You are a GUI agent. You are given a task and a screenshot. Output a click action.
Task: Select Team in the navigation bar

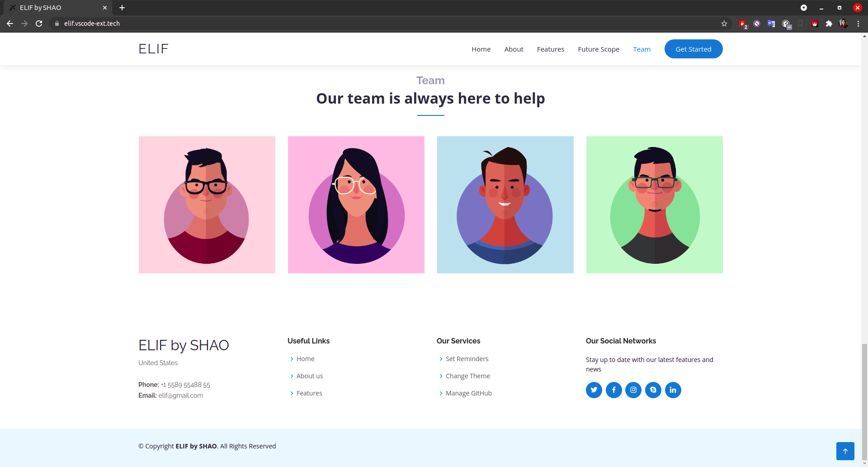[x=642, y=49]
